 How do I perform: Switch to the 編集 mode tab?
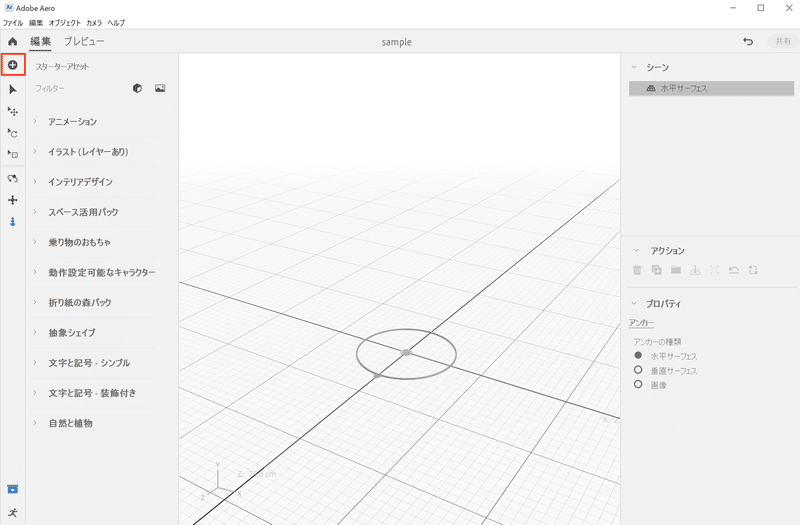[40, 41]
